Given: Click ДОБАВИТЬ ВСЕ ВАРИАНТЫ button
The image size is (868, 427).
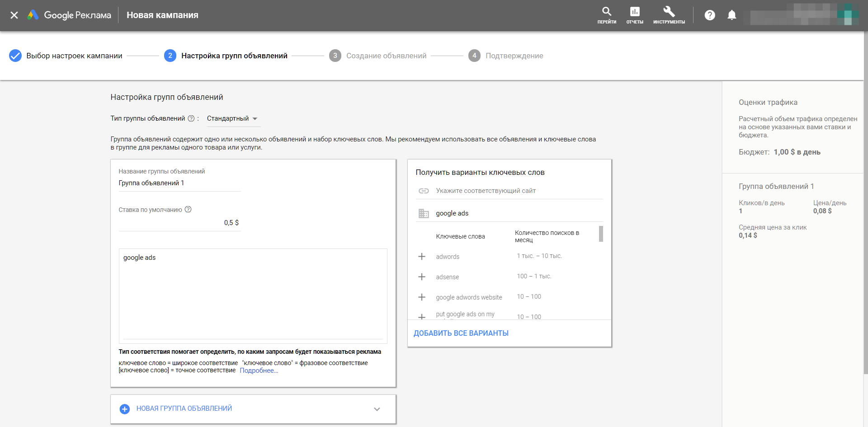Looking at the screenshot, I should 461,333.
